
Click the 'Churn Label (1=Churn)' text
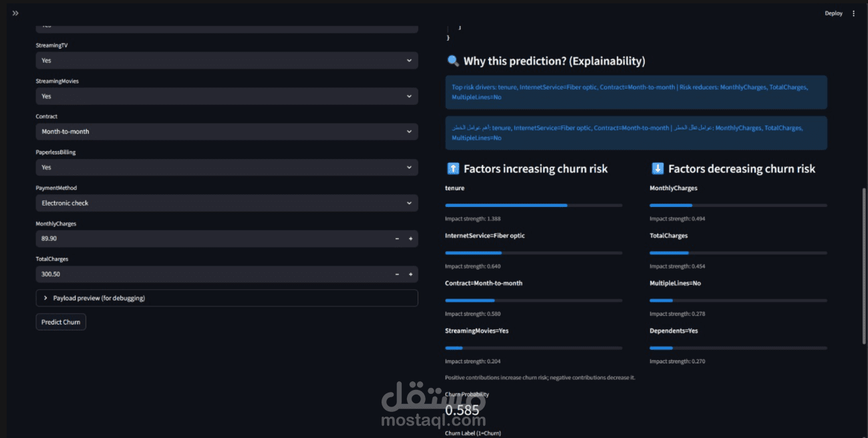coord(472,433)
